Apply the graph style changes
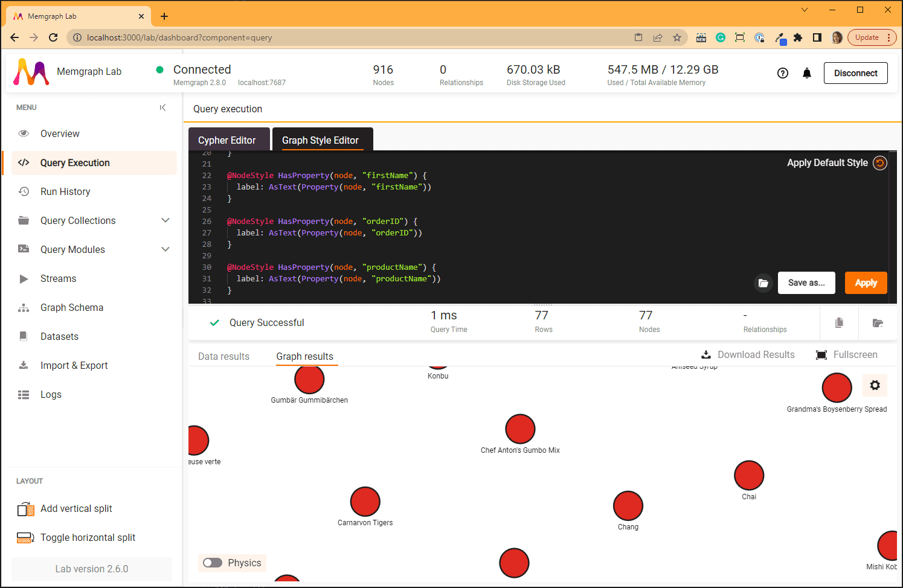The width and height of the screenshot is (903, 588). click(x=866, y=283)
